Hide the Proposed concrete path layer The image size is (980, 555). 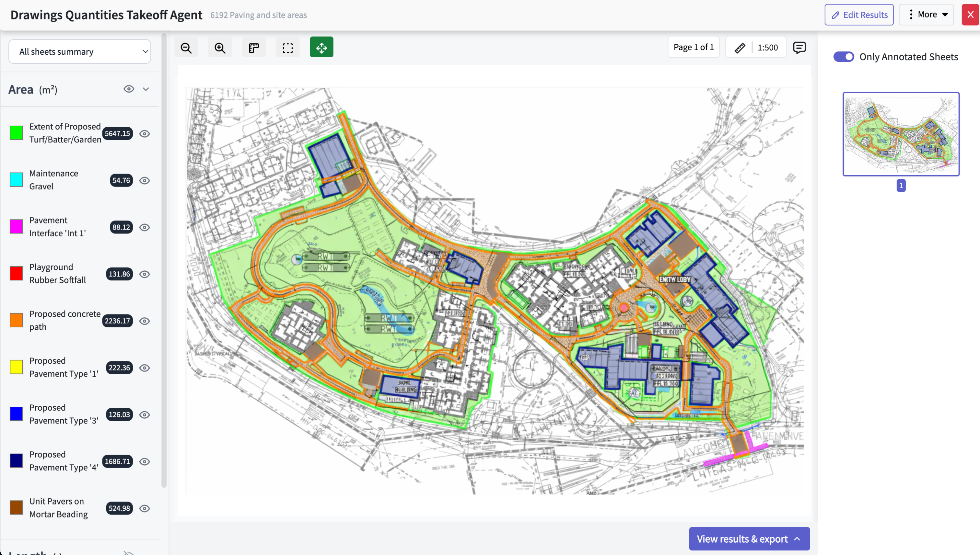pyautogui.click(x=145, y=321)
